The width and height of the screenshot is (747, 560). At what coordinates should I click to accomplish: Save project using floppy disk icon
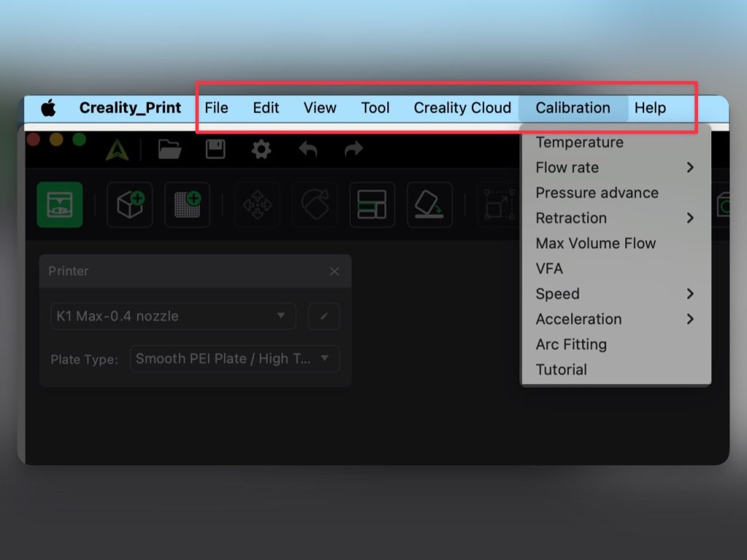point(215,149)
